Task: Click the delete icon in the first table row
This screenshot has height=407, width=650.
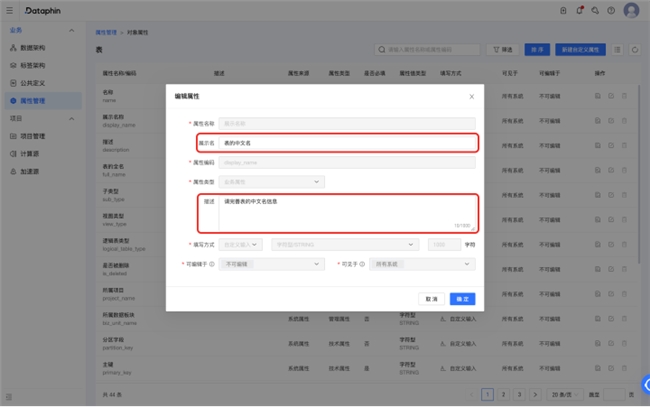Action: 625,96
